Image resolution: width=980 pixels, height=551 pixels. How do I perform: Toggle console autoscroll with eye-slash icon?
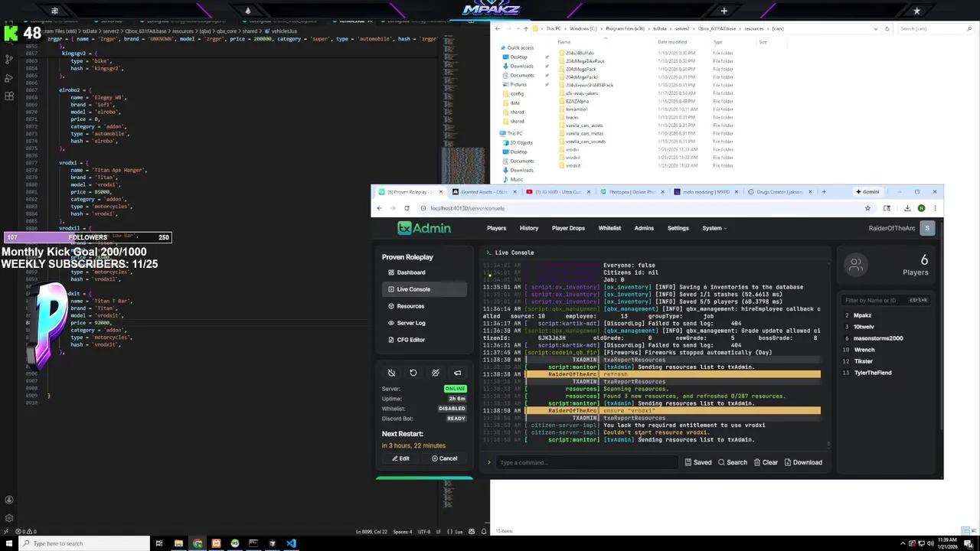coord(435,373)
